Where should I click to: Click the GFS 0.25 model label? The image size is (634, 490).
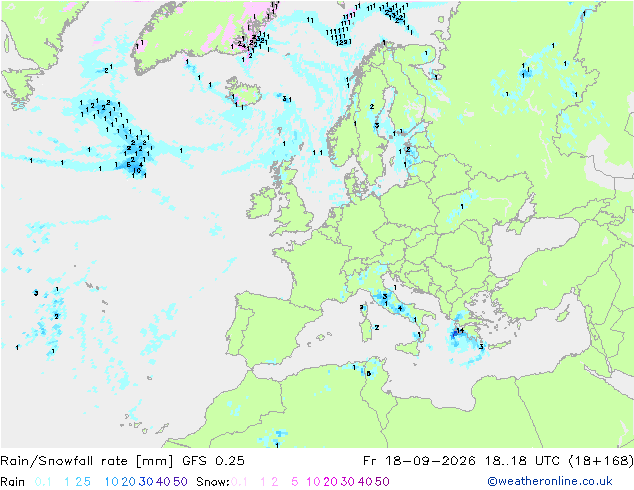click(x=213, y=461)
